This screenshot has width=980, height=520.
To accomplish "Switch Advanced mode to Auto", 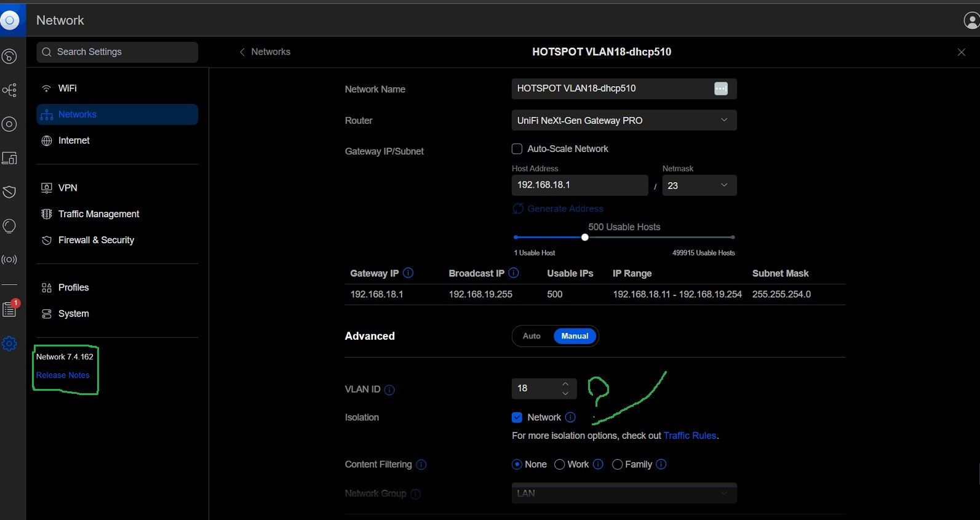I will coord(532,336).
